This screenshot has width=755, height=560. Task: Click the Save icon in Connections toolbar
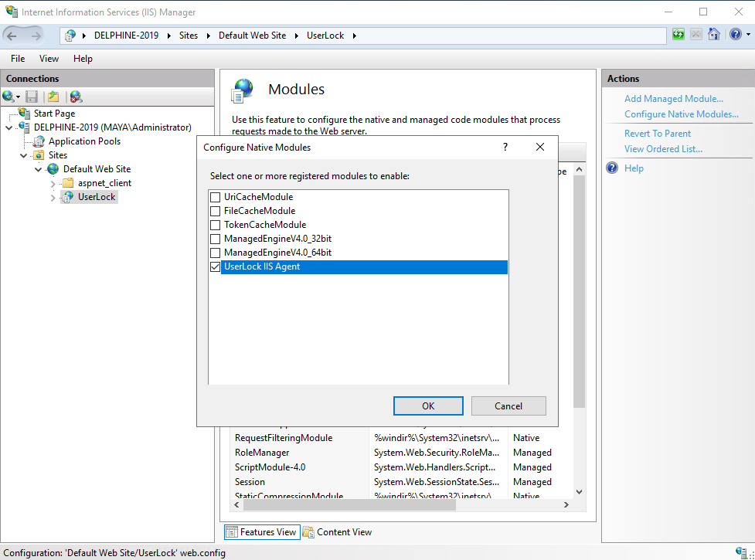pyautogui.click(x=32, y=97)
